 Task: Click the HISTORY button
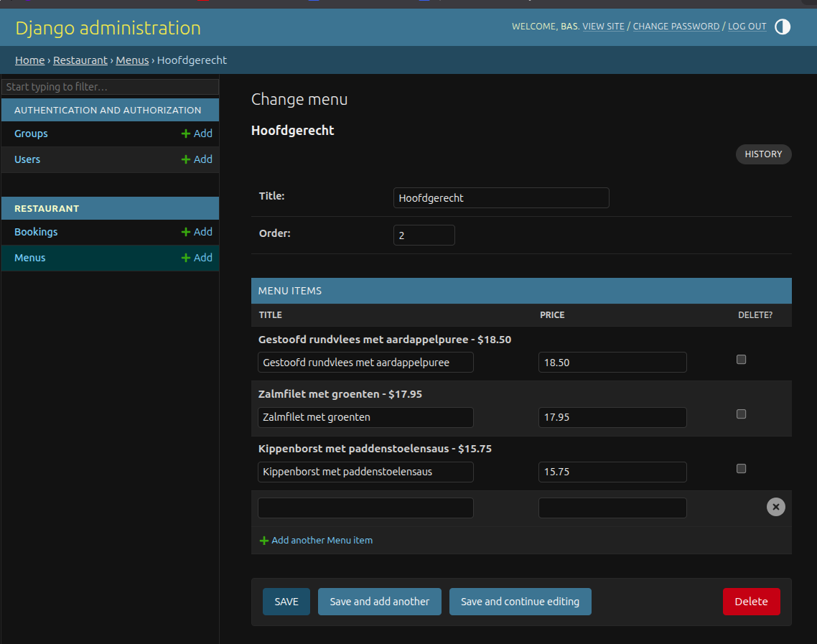(763, 154)
